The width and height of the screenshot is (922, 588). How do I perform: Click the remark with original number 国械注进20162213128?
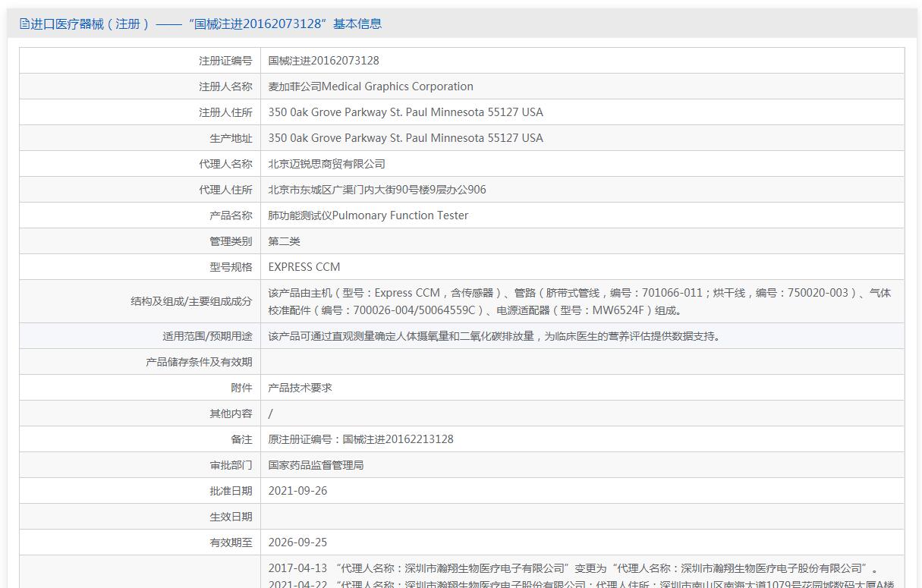tap(360, 439)
